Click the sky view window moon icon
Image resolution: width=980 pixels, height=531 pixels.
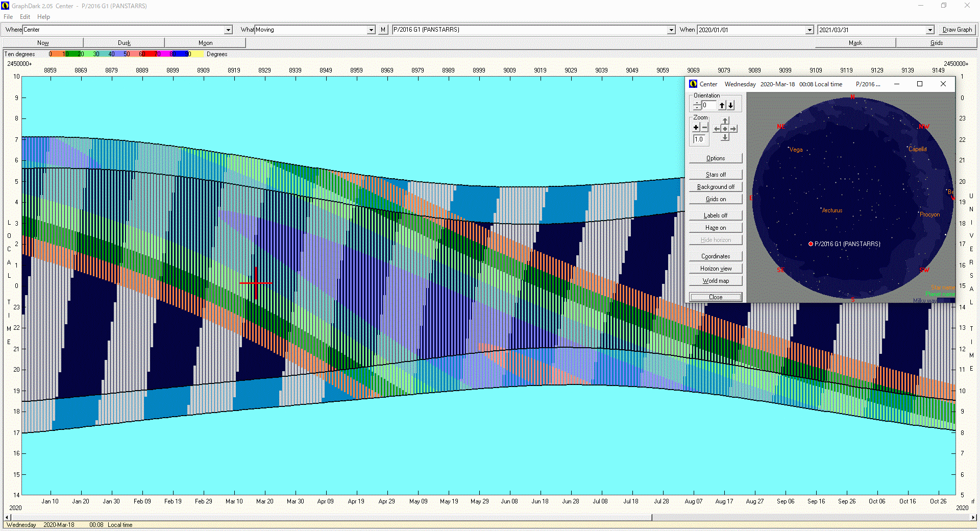point(693,84)
